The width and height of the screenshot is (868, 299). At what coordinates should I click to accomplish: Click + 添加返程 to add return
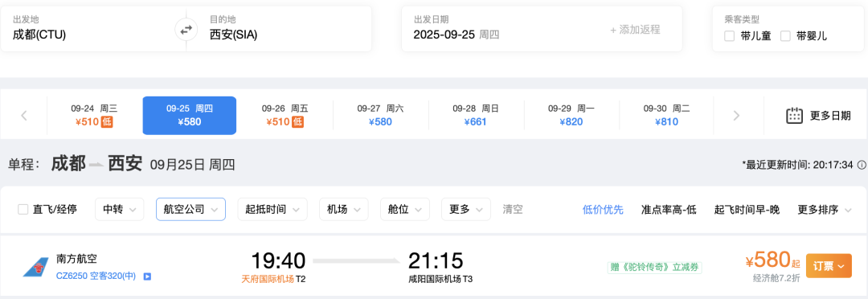pos(635,30)
